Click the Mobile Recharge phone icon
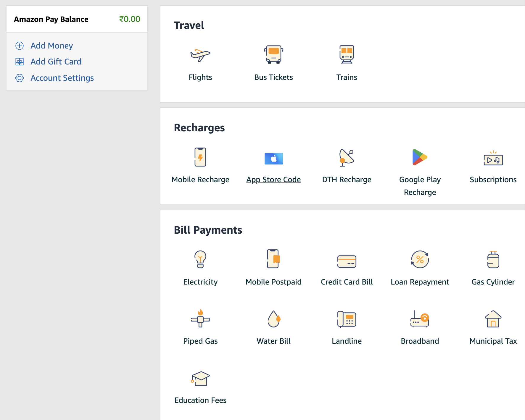The width and height of the screenshot is (525, 420). click(200, 157)
